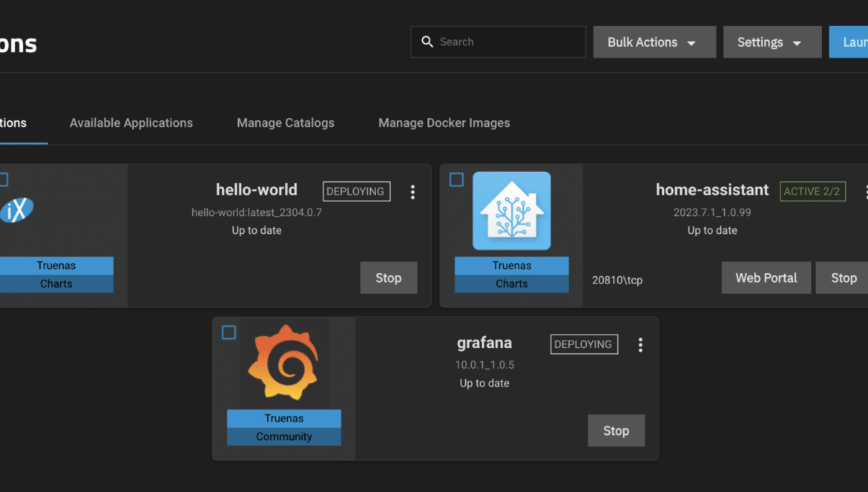This screenshot has width=868, height=492.
Task: Click the iX logo on hello-world card
Action: click(x=16, y=210)
